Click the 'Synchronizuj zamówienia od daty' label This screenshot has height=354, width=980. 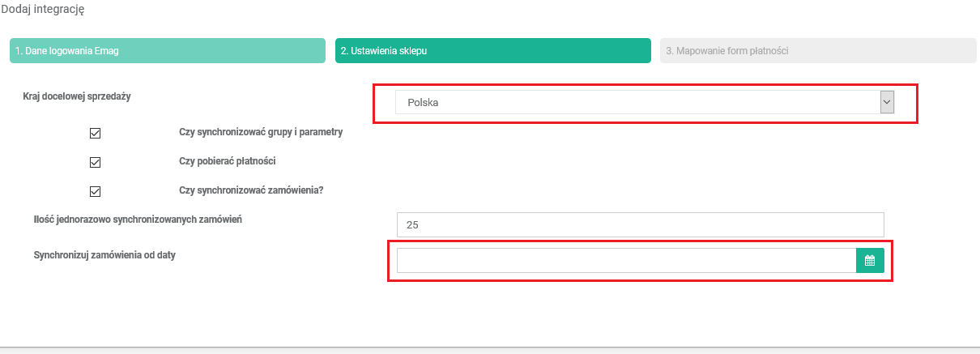[105, 255]
